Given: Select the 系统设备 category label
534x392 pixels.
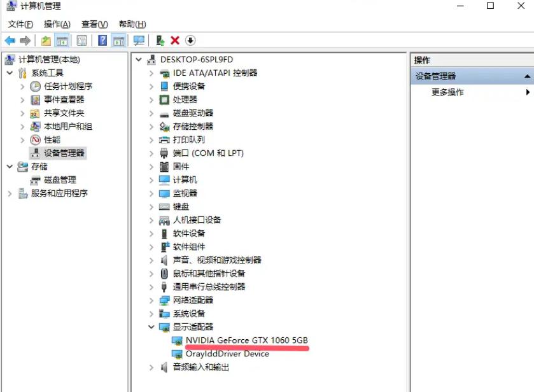Looking at the screenshot, I should click(x=189, y=314).
